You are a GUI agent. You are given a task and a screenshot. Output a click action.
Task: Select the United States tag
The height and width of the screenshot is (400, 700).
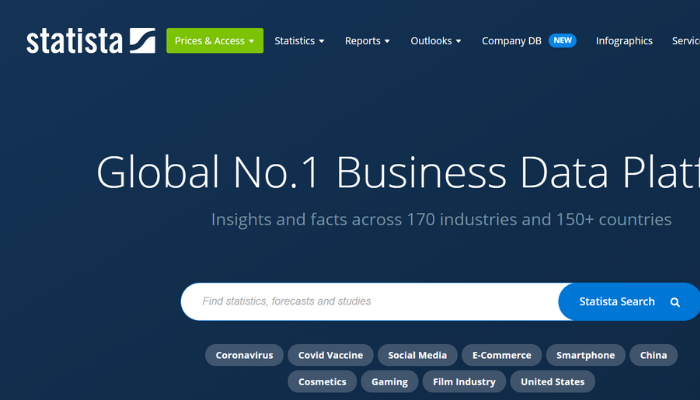coord(553,382)
